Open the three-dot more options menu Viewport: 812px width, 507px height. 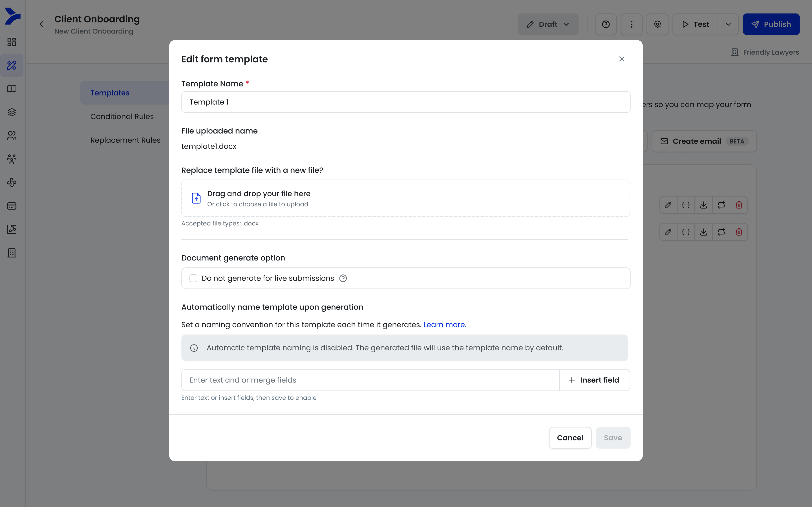point(632,24)
